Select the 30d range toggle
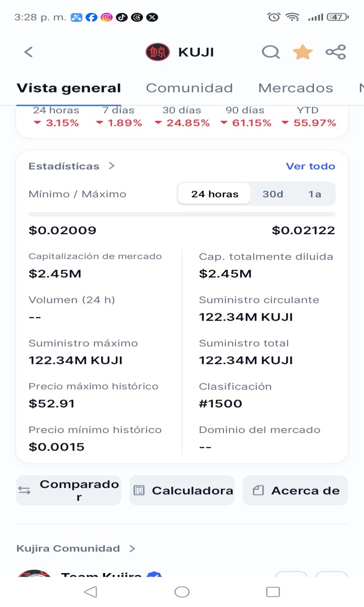364x607 pixels. 272,194
